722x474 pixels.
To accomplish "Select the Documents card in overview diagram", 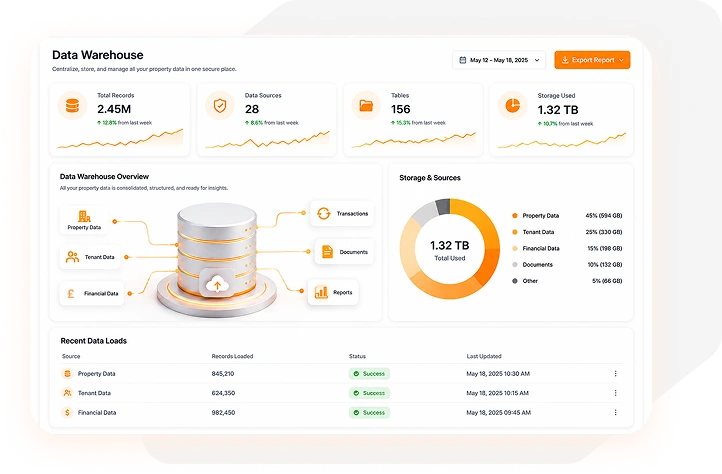I will click(344, 252).
